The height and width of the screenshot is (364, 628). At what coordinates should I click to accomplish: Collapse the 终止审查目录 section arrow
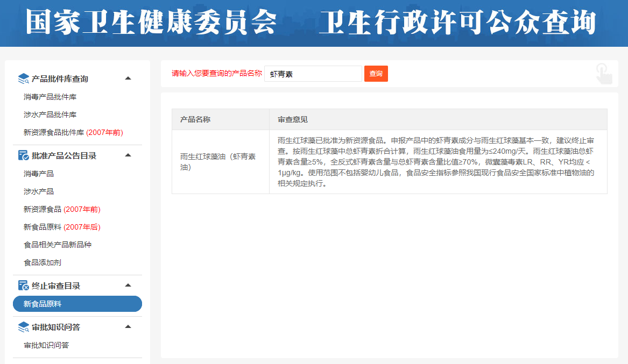(x=128, y=285)
